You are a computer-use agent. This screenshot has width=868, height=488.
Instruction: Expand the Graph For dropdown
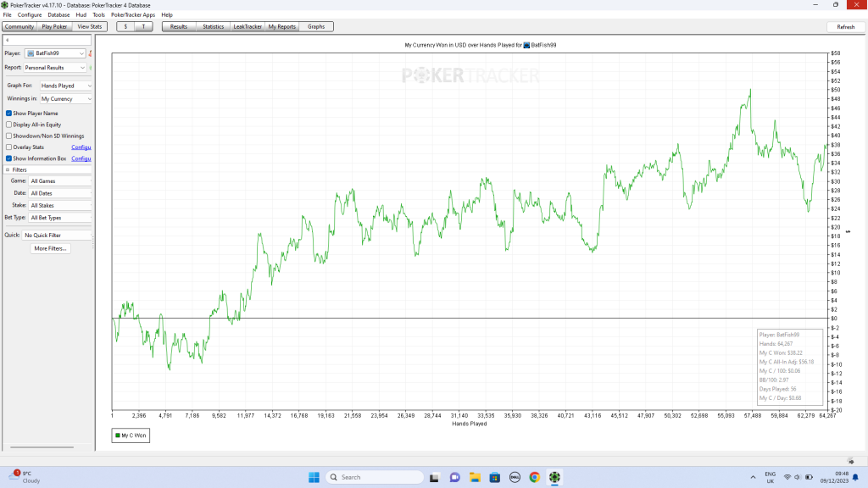[x=66, y=86]
